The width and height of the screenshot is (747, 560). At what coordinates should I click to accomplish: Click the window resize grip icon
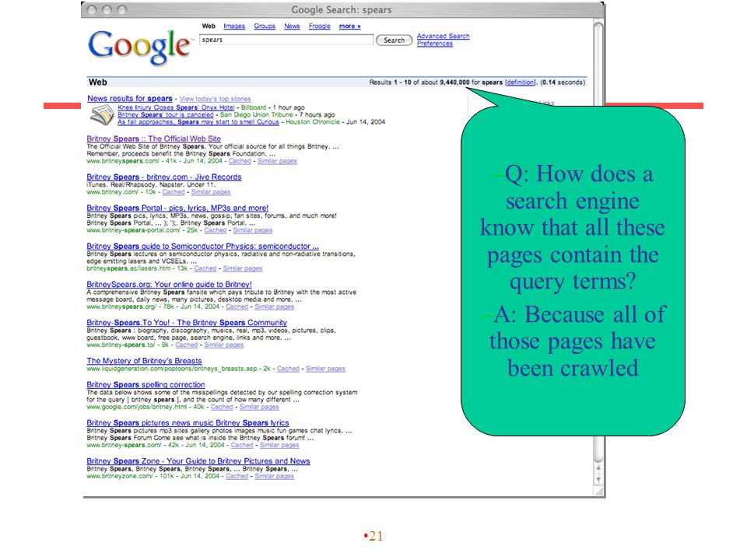click(599, 492)
